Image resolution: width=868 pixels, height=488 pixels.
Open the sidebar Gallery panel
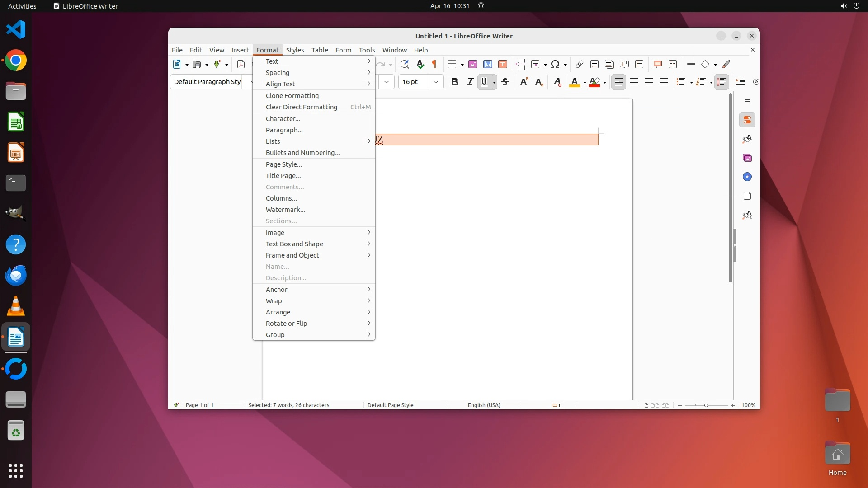tap(747, 158)
